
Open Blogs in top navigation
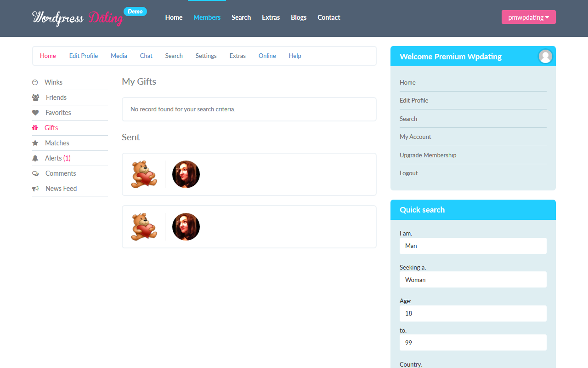pos(299,17)
